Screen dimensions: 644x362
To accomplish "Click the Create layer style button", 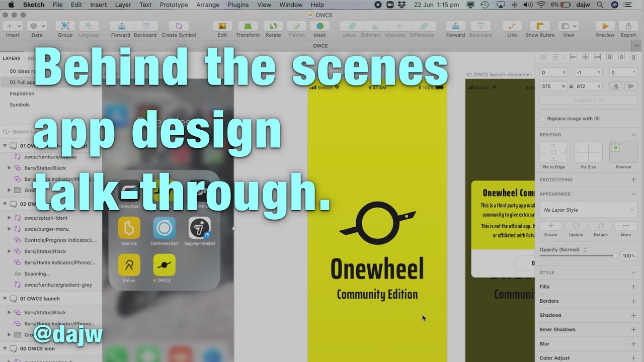I will [x=551, y=226].
